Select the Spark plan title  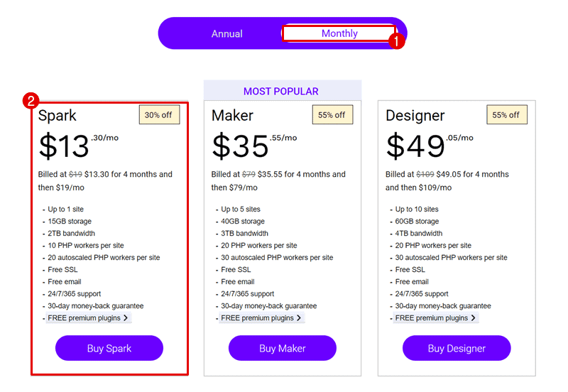coord(58,116)
